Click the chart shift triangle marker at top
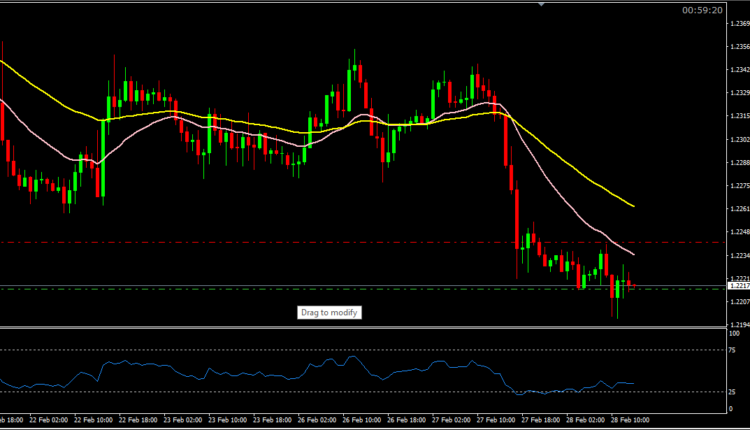The height and width of the screenshot is (430, 750). tap(541, 4)
